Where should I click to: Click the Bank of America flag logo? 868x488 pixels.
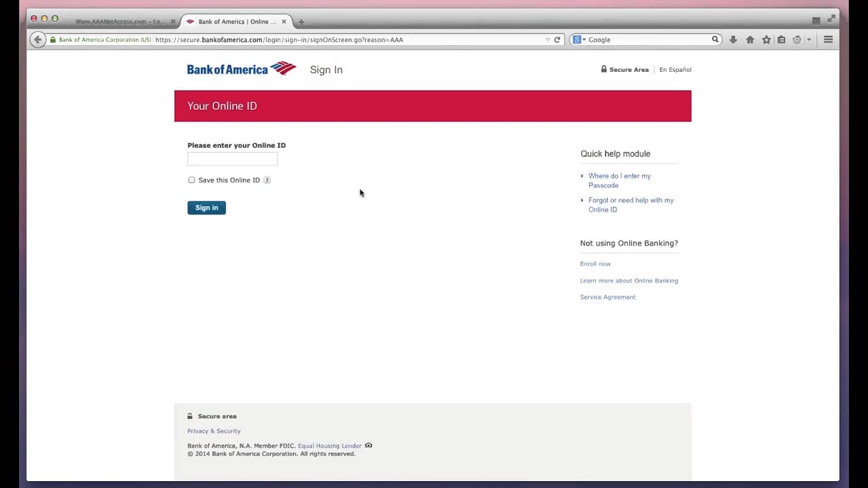pos(241,68)
